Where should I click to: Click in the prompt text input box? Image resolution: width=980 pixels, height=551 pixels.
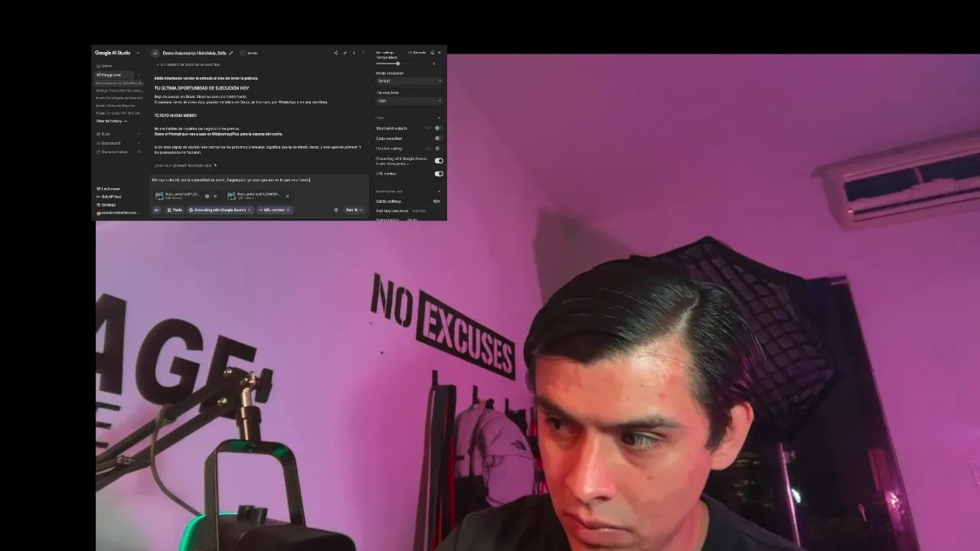[259, 180]
